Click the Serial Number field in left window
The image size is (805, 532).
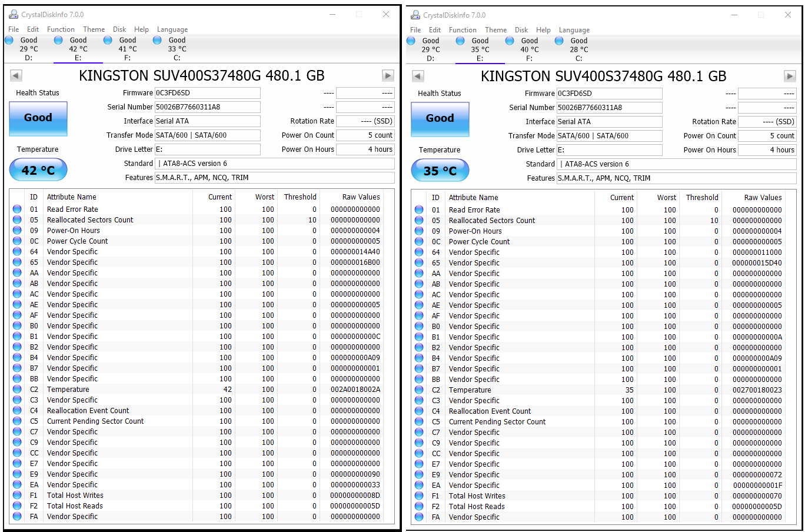point(207,107)
